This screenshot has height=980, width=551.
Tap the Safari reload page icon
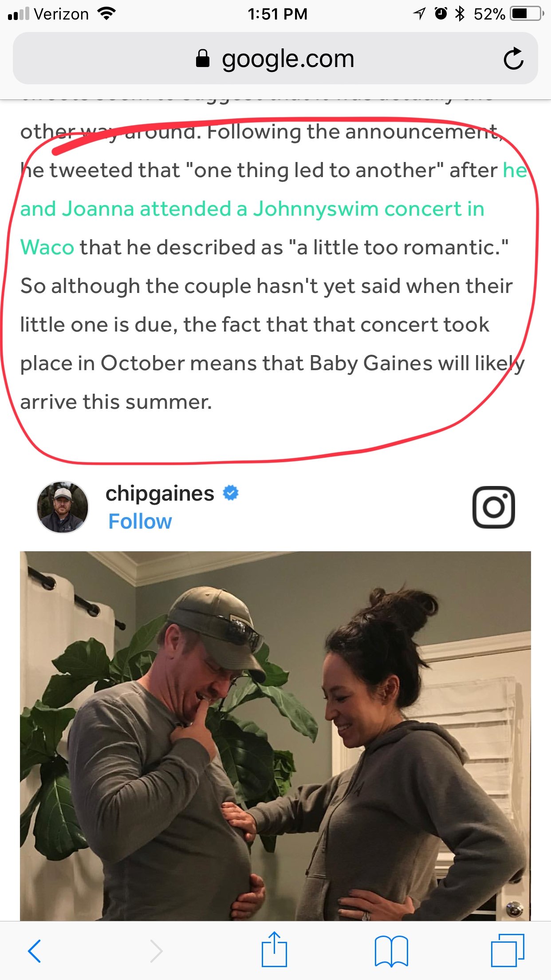coord(513,59)
